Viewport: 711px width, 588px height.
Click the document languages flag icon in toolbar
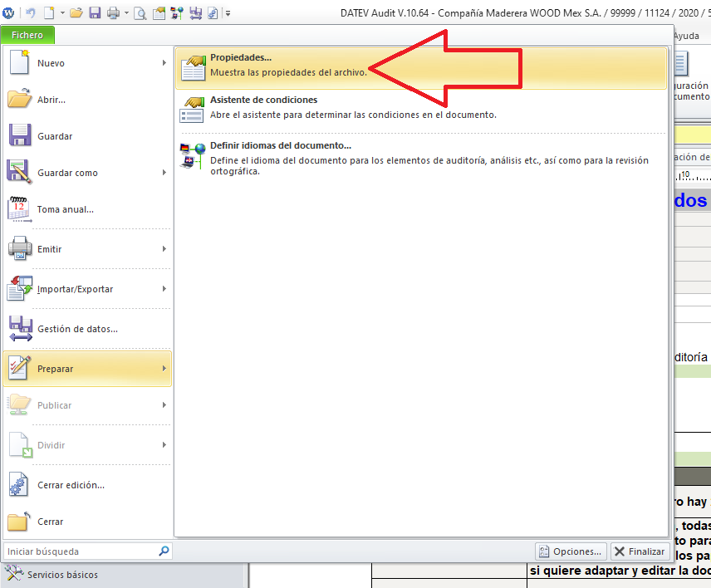(x=177, y=13)
